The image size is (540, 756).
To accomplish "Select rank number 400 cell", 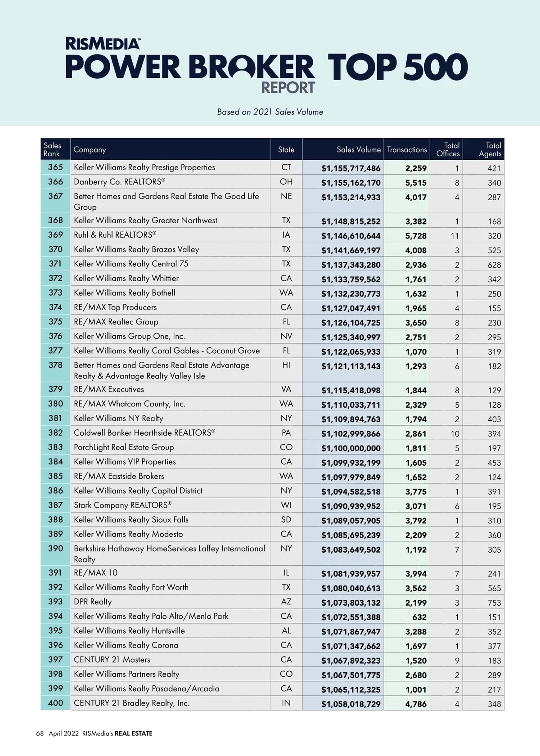I will 55,703.
